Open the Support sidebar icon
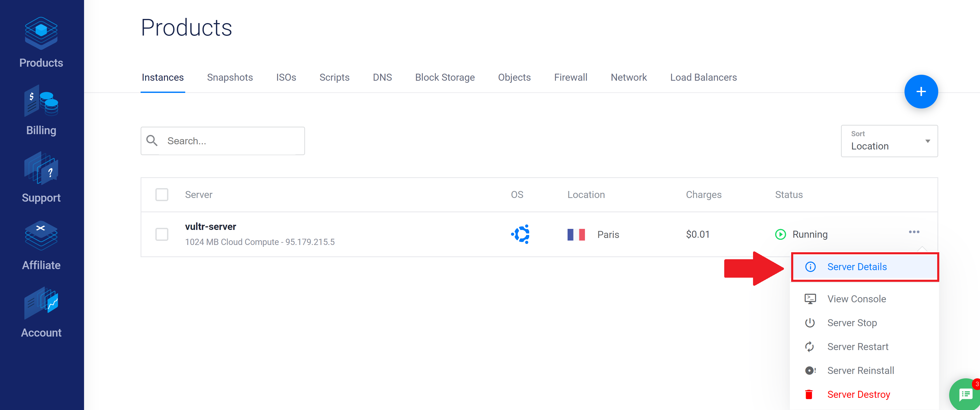980x410 pixels. point(41,168)
